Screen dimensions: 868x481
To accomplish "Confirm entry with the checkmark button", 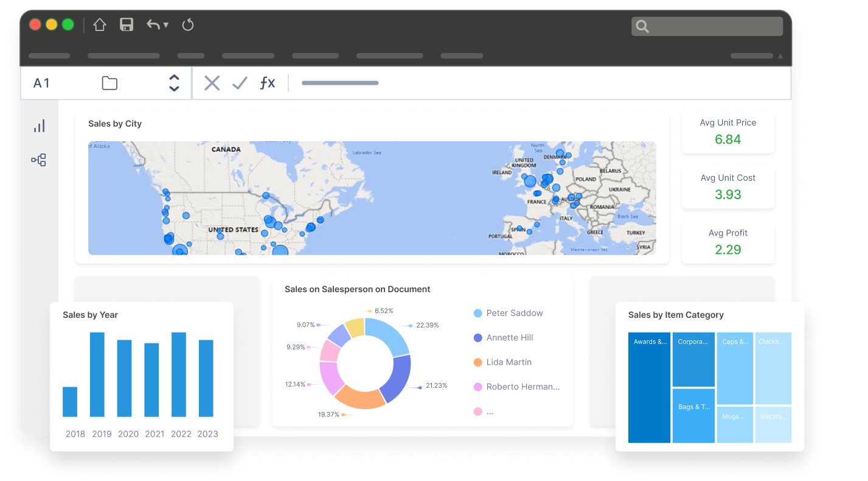I will 239,83.
